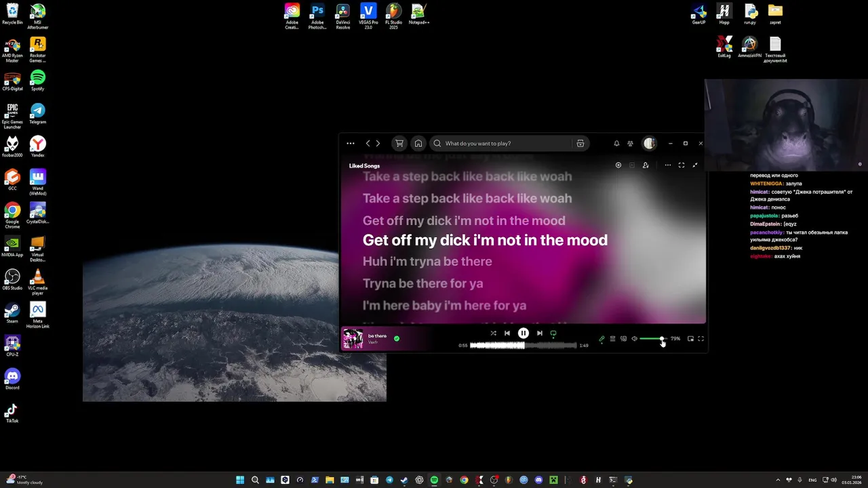Mute the player volume speaker icon
The height and width of the screenshot is (488, 868).
tap(634, 339)
